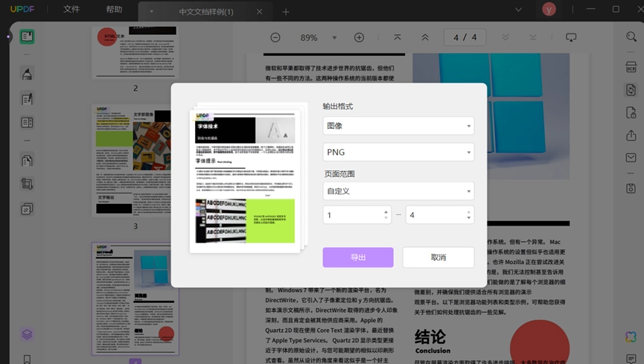Open the Reader mode icon in left sidebar
644x364 pixels.
click(27, 36)
